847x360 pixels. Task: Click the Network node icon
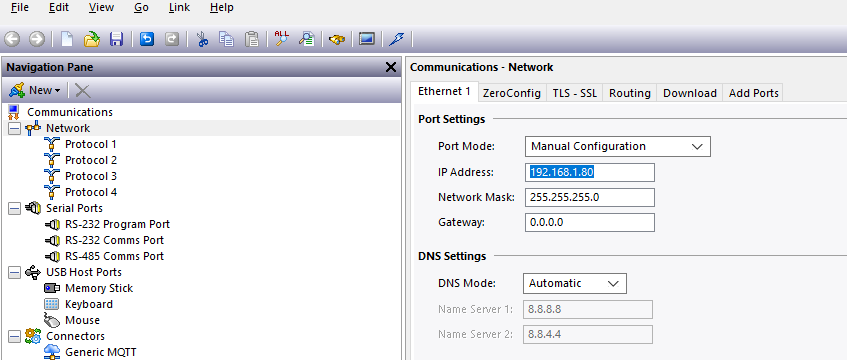33,128
